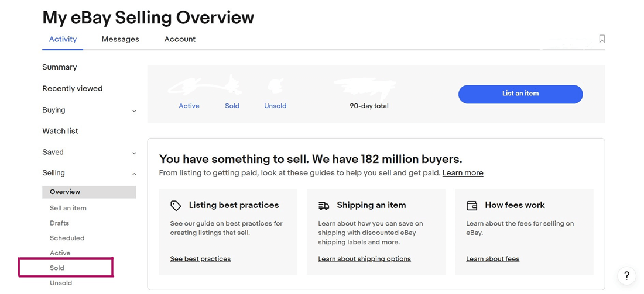
Task: Click the Shipping an item truck icon
Action: [x=324, y=205]
